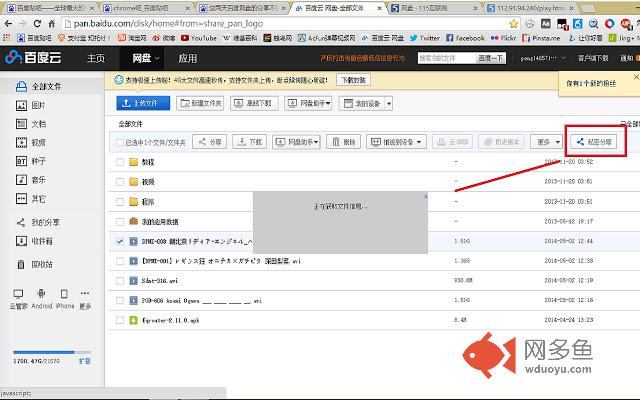The image size is (640, 400).
Task: Open the 音乐 category in sidebar
Action: tap(31, 180)
